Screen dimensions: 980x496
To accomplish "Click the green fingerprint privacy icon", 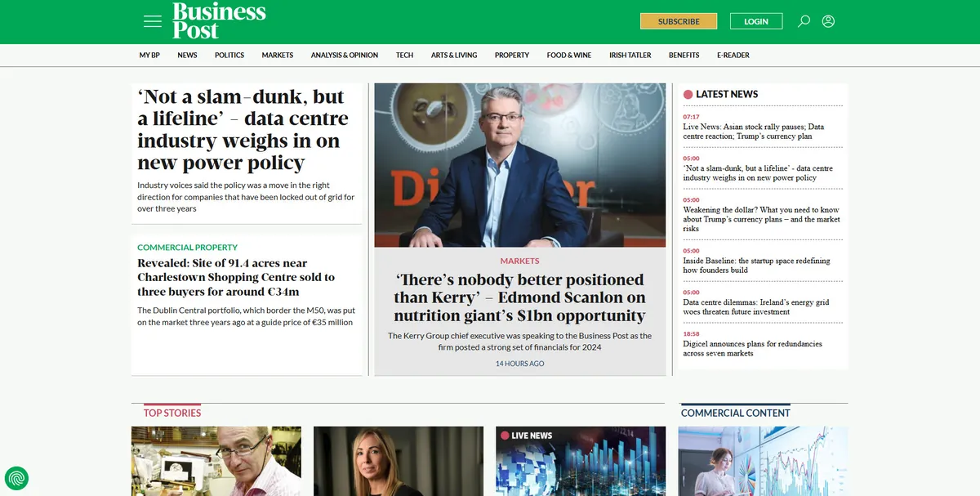I will point(16,477).
